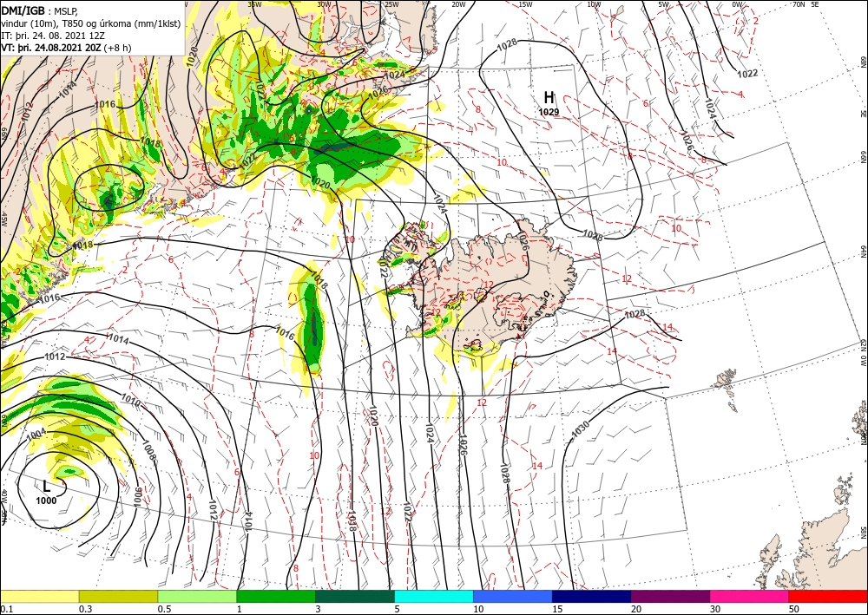
Task: Click the navy 15–20 legend swatch
Action: click(592, 596)
